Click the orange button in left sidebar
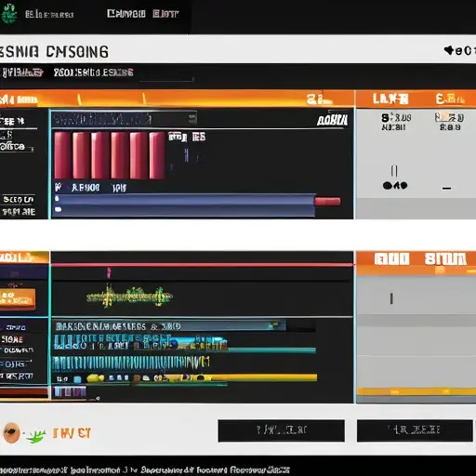 (x=17, y=298)
